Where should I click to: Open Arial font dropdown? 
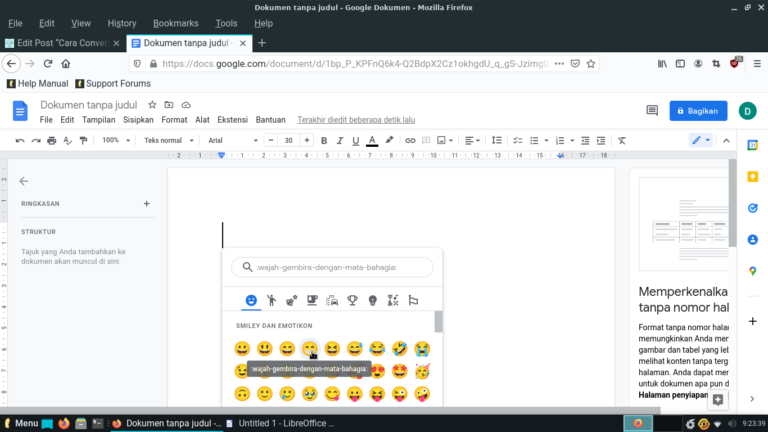pyautogui.click(x=233, y=140)
